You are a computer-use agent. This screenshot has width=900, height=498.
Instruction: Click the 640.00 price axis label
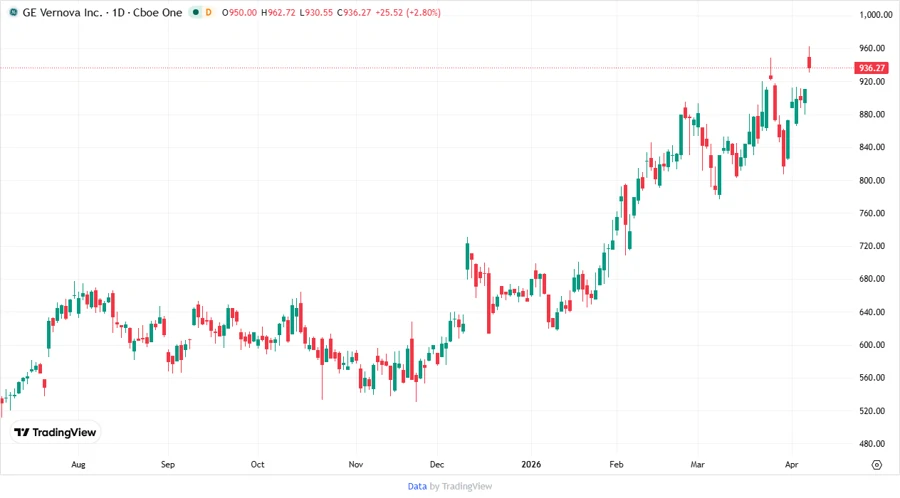(872, 312)
